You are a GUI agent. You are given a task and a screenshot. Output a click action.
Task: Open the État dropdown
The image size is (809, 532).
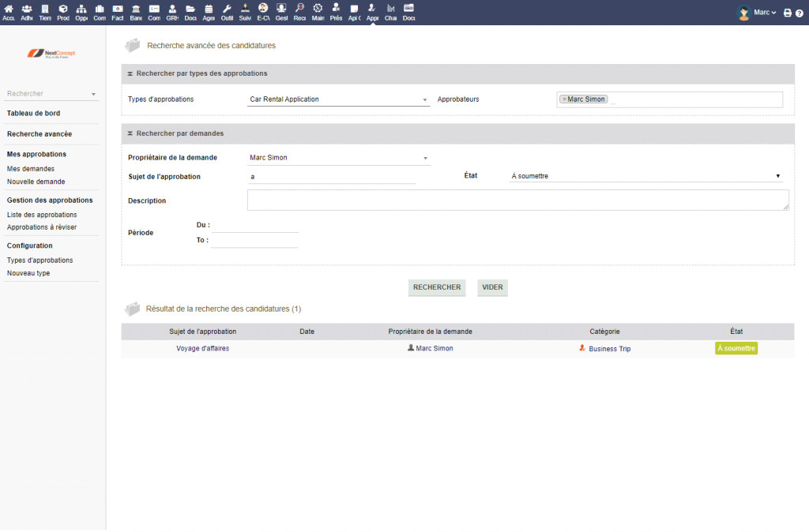pos(645,176)
